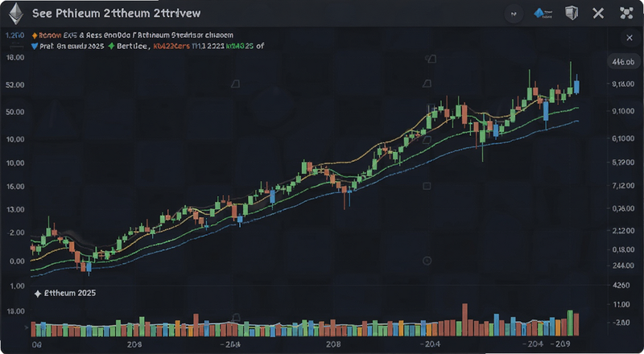Click the 0,18.00 right axis label
Screen dimensions: 644x354
(623, 249)
